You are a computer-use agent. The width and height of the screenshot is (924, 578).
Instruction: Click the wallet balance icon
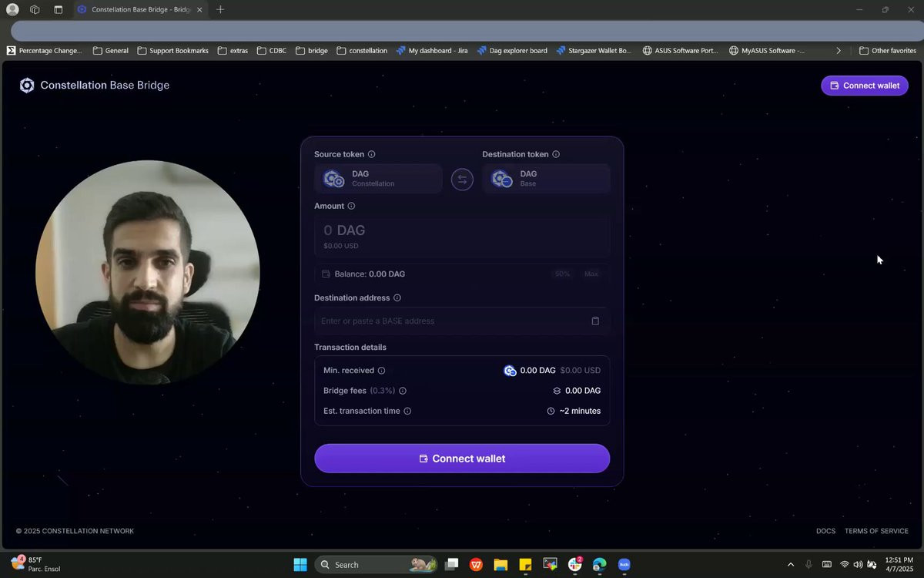[326, 274]
